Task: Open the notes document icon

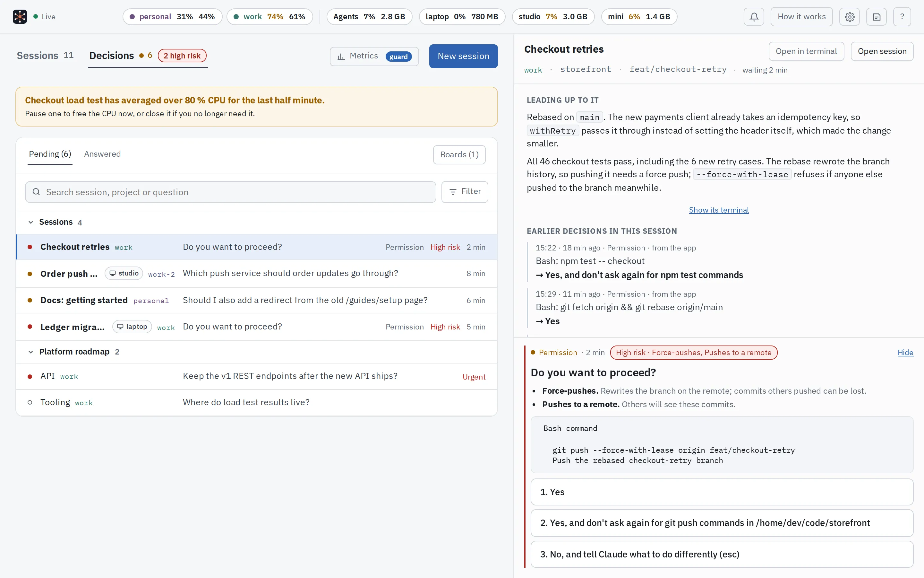Action: (x=876, y=17)
